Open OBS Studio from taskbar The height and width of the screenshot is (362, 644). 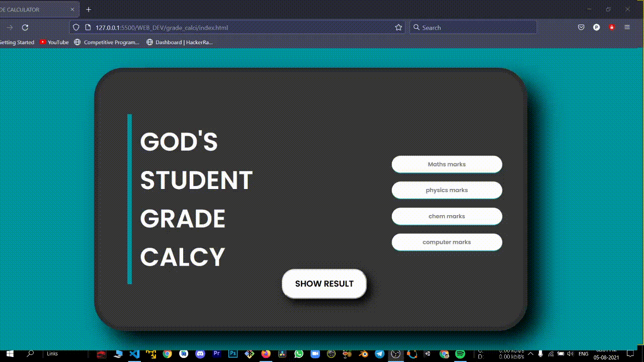click(x=395, y=354)
